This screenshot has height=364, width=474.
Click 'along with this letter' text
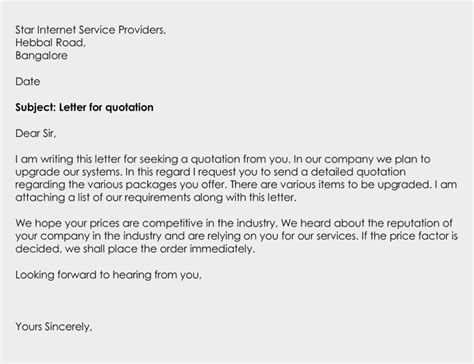tap(245, 198)
